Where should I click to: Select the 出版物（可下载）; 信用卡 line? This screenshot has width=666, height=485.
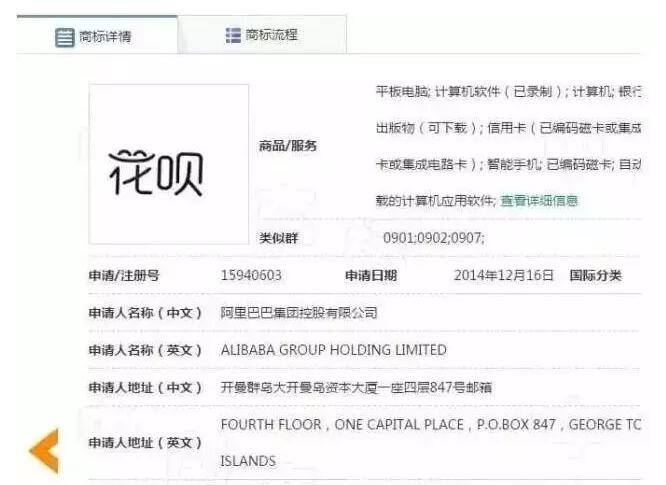point(508,128)
